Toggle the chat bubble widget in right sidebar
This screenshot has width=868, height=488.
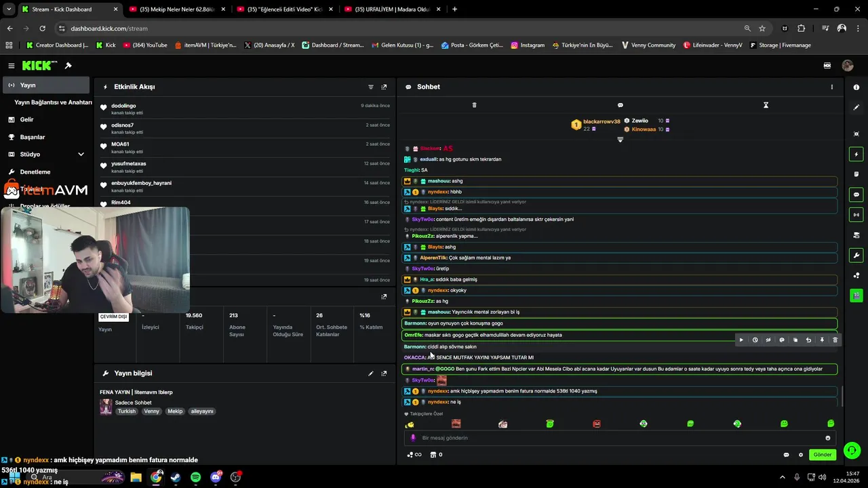pyautogui.click(x=856, y=195)
